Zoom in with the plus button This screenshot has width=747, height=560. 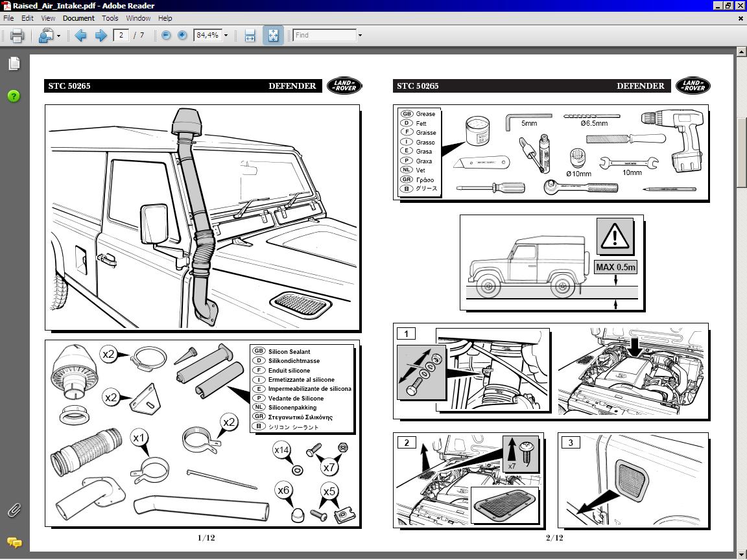tap(182, 36)
